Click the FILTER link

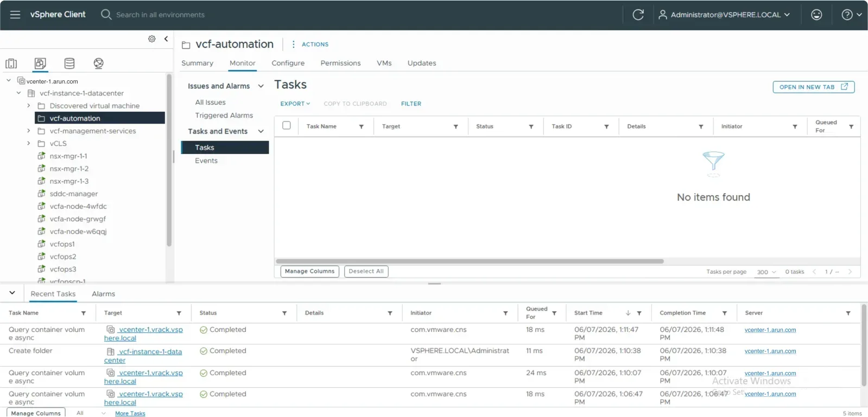coord(411,104)
